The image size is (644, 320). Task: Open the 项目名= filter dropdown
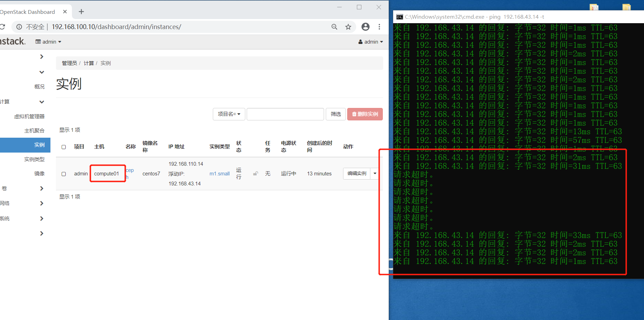pyautogui.click(x=229, y=114)
